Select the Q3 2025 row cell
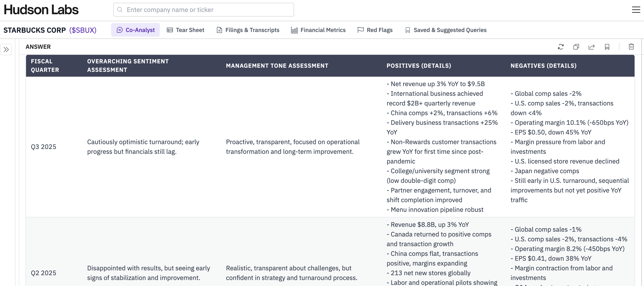Image resolution: width=644 pixels, height=286 pixels. 44,147
